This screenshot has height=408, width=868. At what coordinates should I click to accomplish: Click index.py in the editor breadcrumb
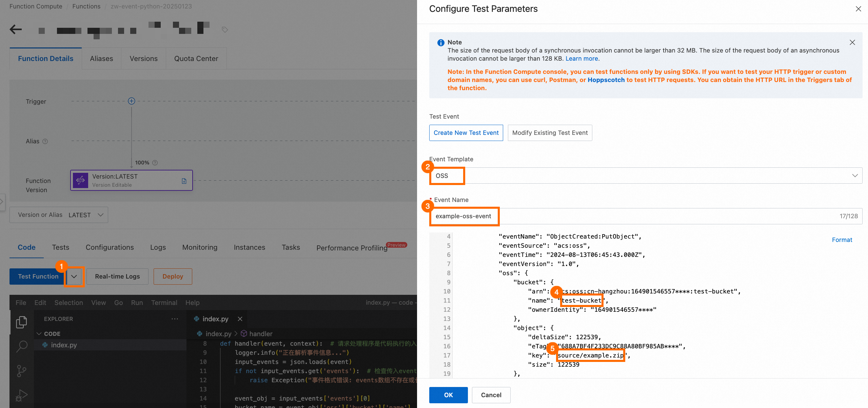(218, 334)
